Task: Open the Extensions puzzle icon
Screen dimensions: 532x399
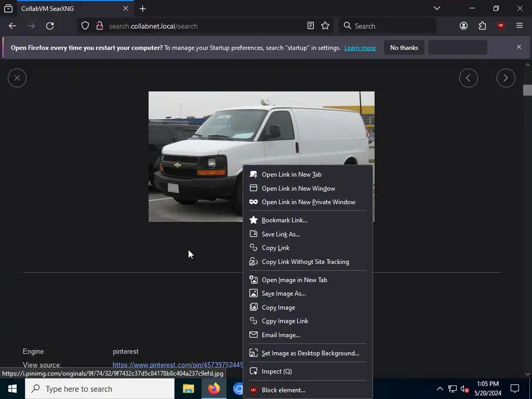Action: (x=482, y=26)
